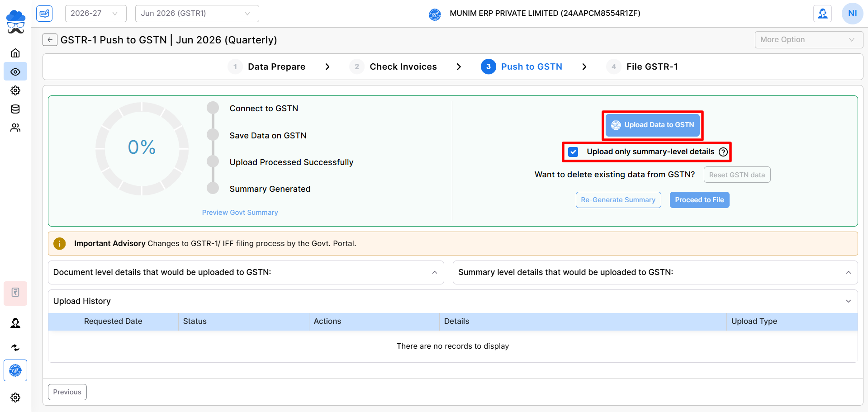This screenshot has height=412, width=868.
Task: Click the Details column header
Action: (583, 321)
